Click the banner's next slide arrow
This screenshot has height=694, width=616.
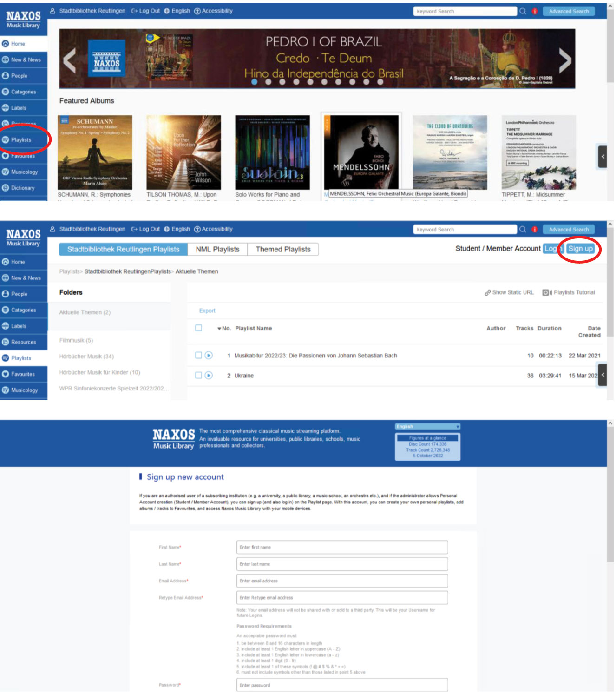click(564, 60)
